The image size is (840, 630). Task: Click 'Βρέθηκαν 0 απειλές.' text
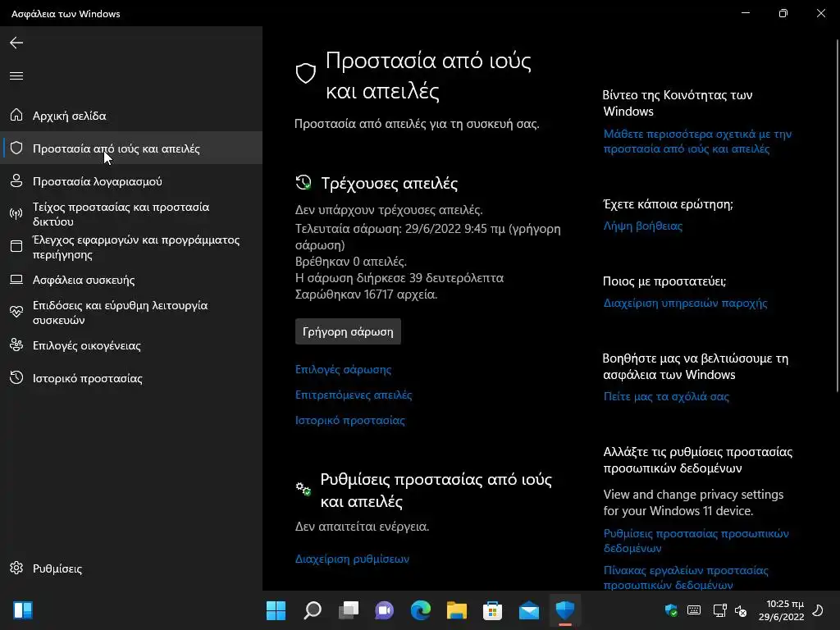pos(351,262)
